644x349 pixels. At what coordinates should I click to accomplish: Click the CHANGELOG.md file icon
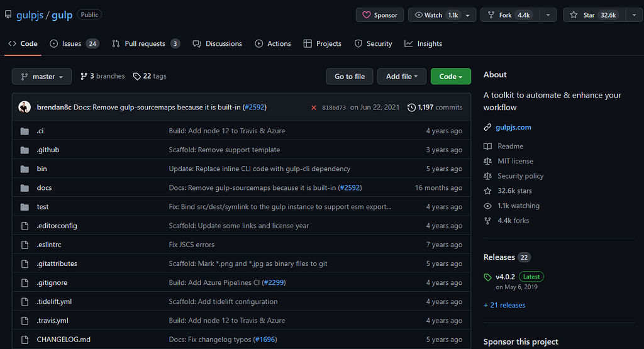click(x=25, y=340)
